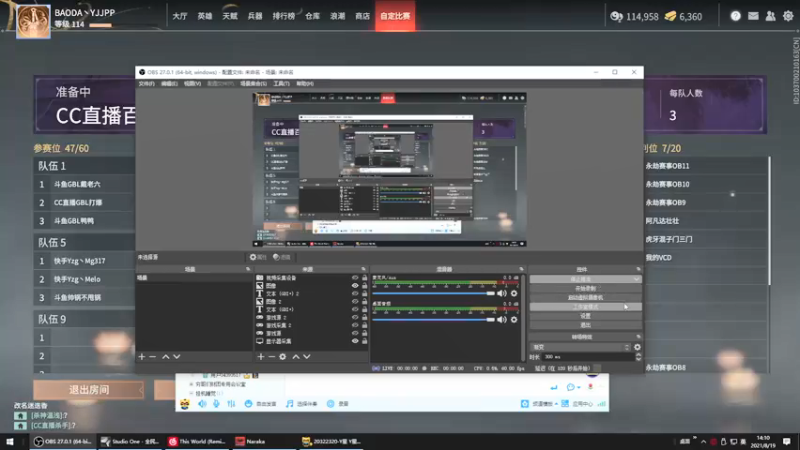Toggle visibility of 图像 source
Viewport: 800px width, 450px height.
tap(355, 286)
